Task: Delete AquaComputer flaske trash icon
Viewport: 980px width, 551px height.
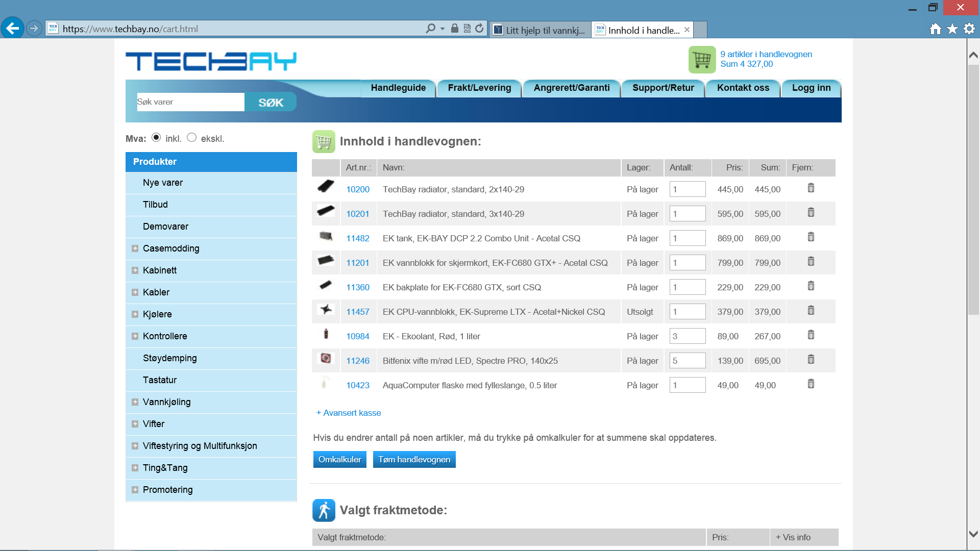Action: pyautogui.click(x=811, y=384)
